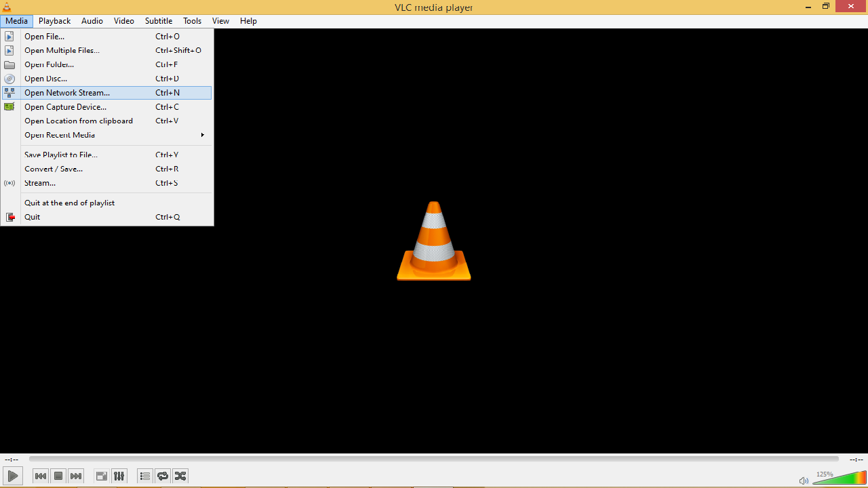Toggle loop playback mode
Image resolution: width=868 pixels, height=488 pixels.
point(162,476)
